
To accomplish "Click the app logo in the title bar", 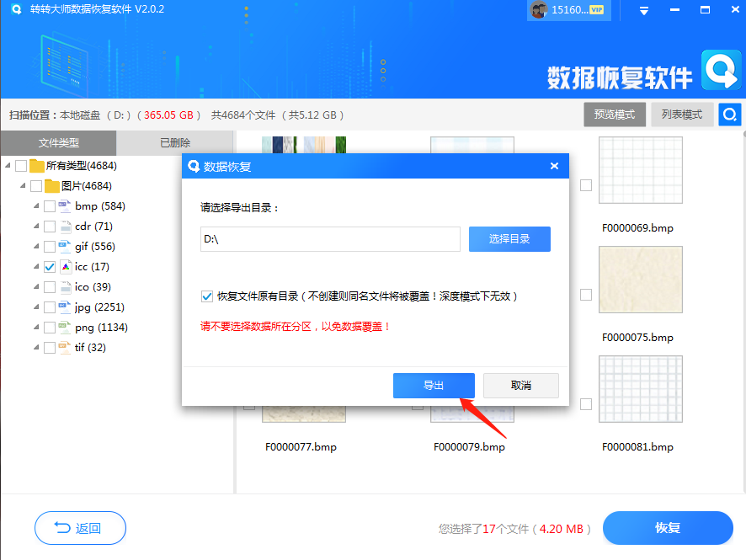I will [14, 9].
